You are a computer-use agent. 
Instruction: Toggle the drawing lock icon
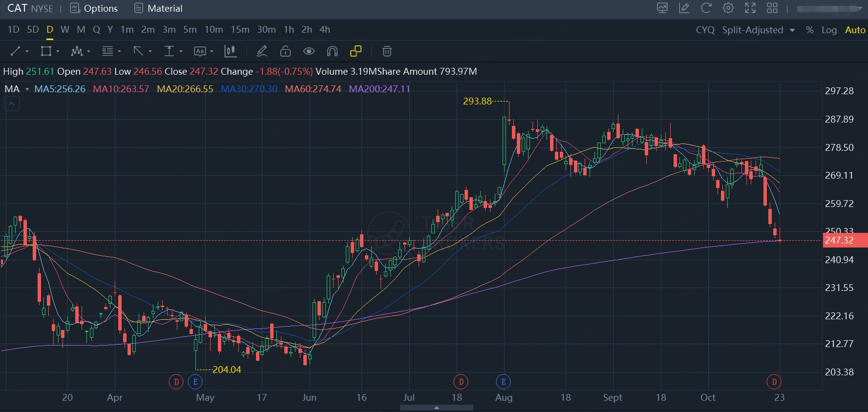(x=285, y=51)
